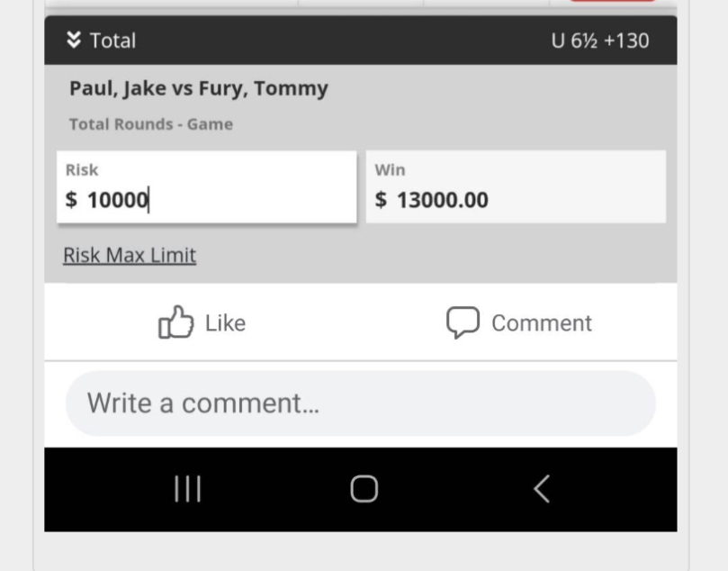Viewport: 728px width, 571px height.
Task: Tap the Android recent apps icon
Action: (187, 489)
